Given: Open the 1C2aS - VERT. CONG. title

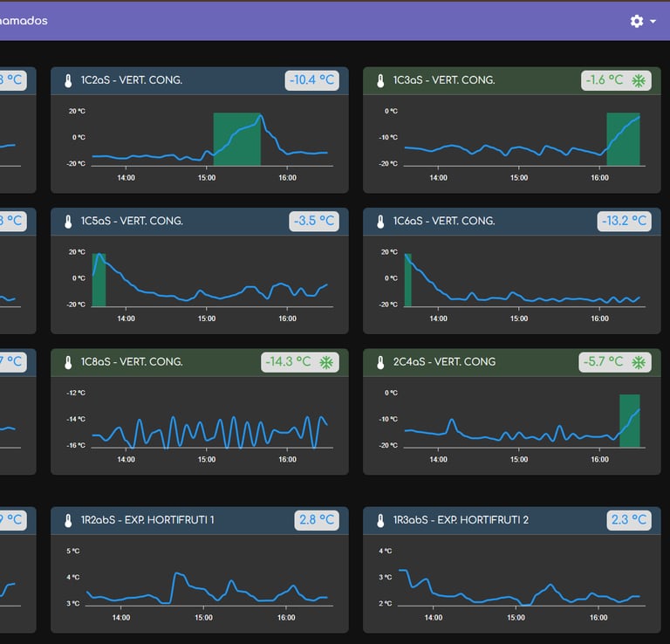Looking at the screenshot, I should tap(132, 80).
